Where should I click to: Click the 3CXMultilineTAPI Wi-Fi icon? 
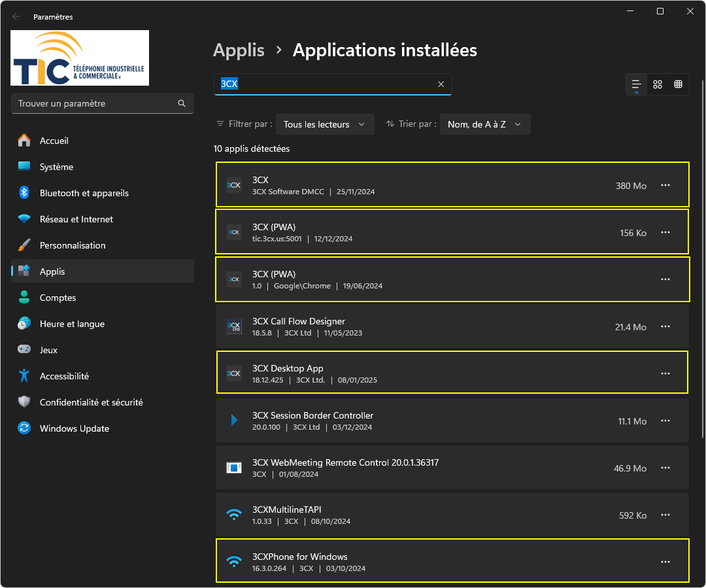(233, 515)
